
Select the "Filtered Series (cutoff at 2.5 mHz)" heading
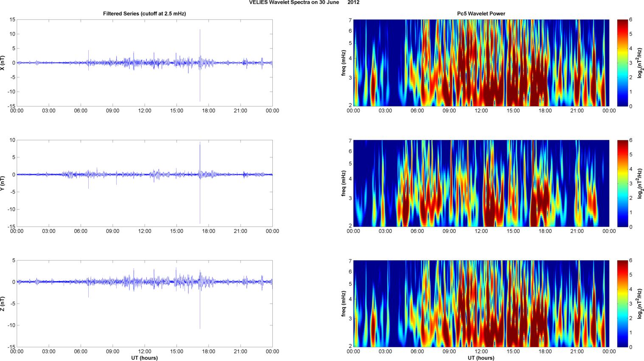coord(144,14)
